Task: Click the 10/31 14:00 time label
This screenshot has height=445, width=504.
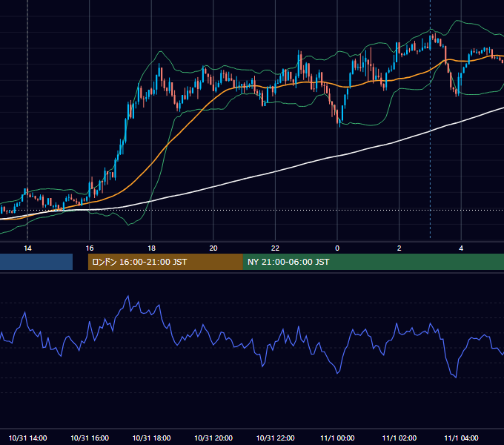Action: [27, 438]
